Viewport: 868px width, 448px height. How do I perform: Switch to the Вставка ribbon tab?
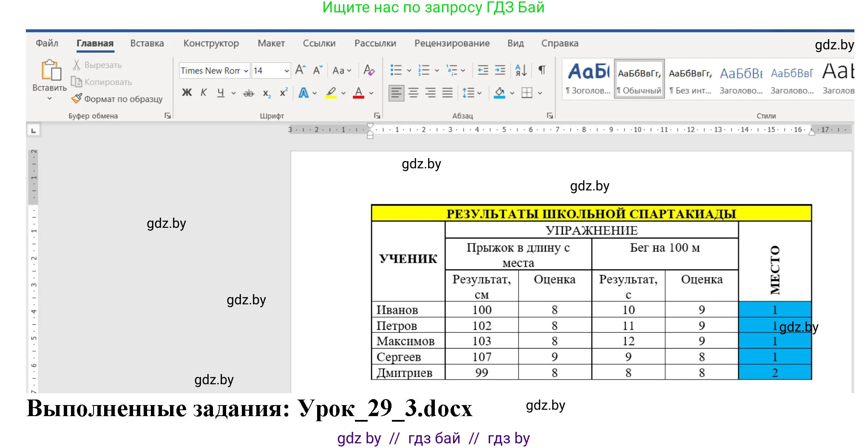click(x=146, y=43)
